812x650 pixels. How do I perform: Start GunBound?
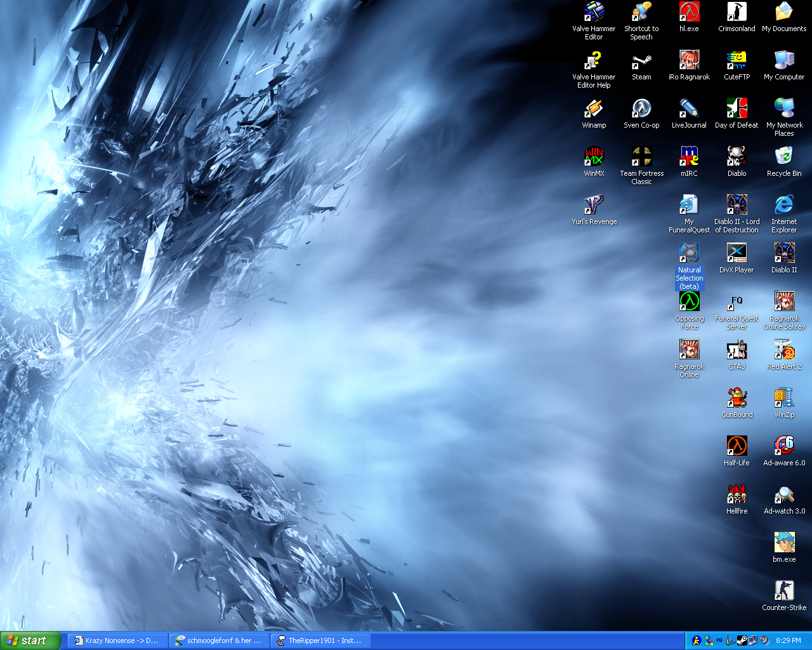tap(737, 399)
